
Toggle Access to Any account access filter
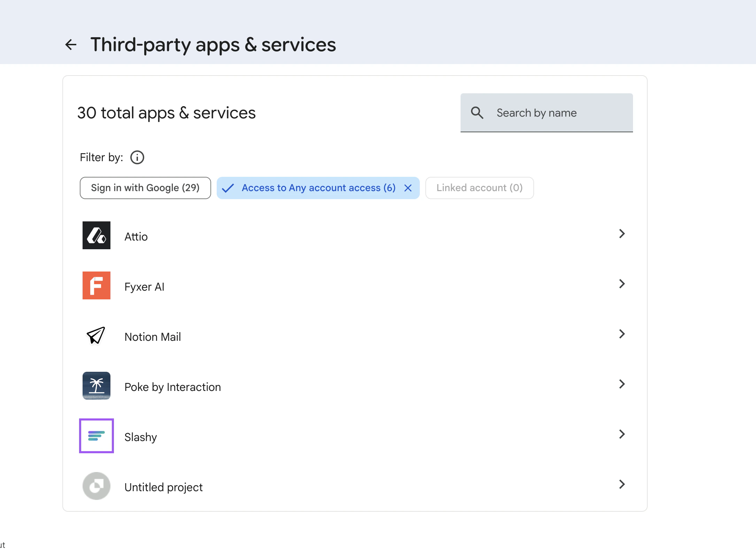pos(318,188)
